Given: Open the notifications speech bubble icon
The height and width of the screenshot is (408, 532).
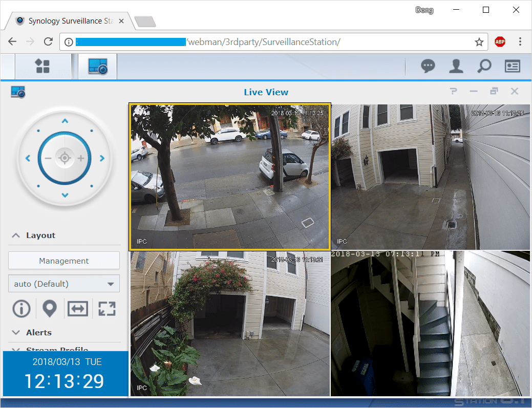Looking at the screenshot, I should [x=428, y=66].
